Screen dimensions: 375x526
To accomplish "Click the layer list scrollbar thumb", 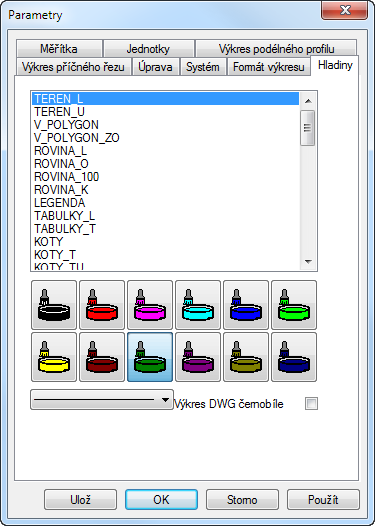I will click(x=308, y=127).
